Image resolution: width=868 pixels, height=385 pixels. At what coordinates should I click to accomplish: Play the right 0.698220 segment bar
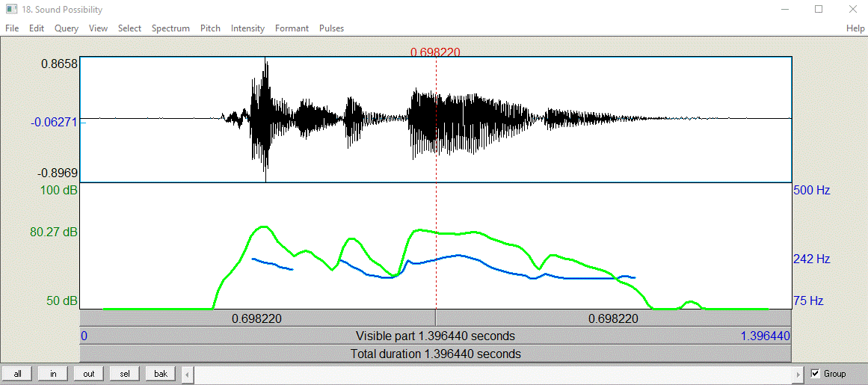pos(613,318)
